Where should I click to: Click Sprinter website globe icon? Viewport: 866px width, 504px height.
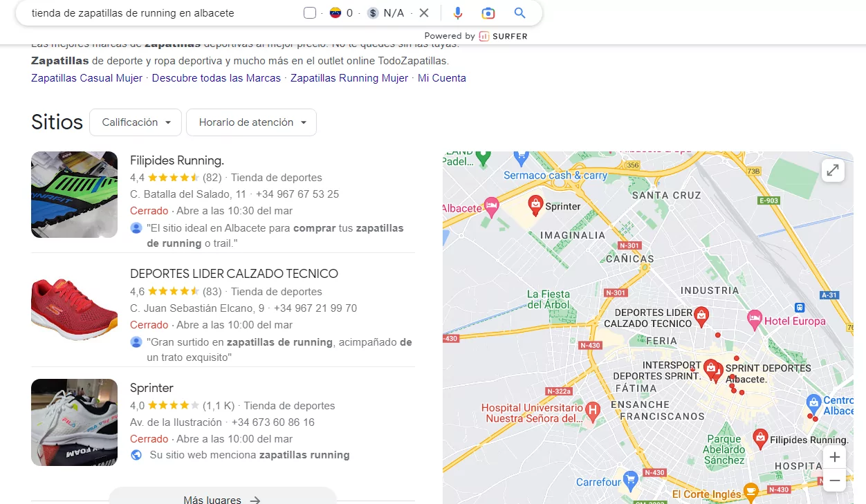pos(136,455)
